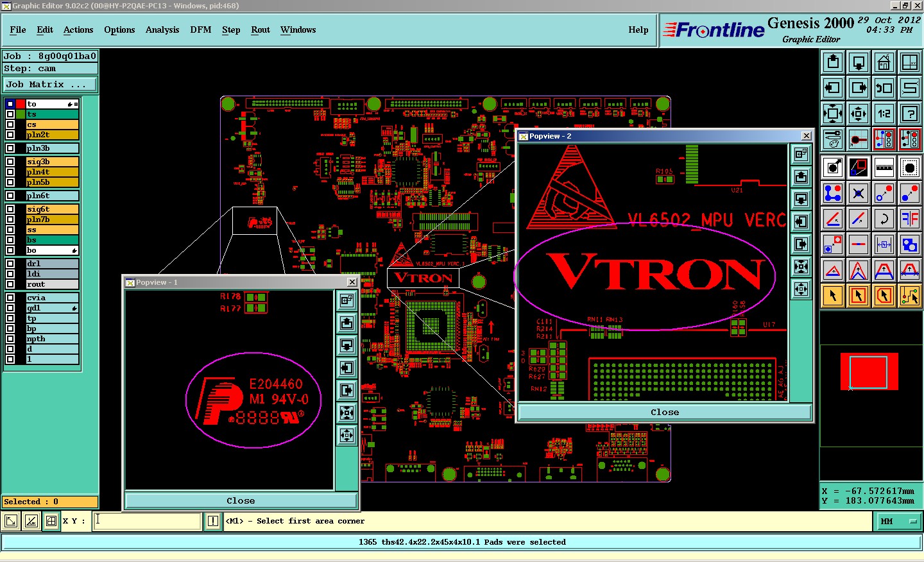The image size is (924, 562).
Task: Click the green color swatch of 'ts' layer
Action: coord(21,114)
